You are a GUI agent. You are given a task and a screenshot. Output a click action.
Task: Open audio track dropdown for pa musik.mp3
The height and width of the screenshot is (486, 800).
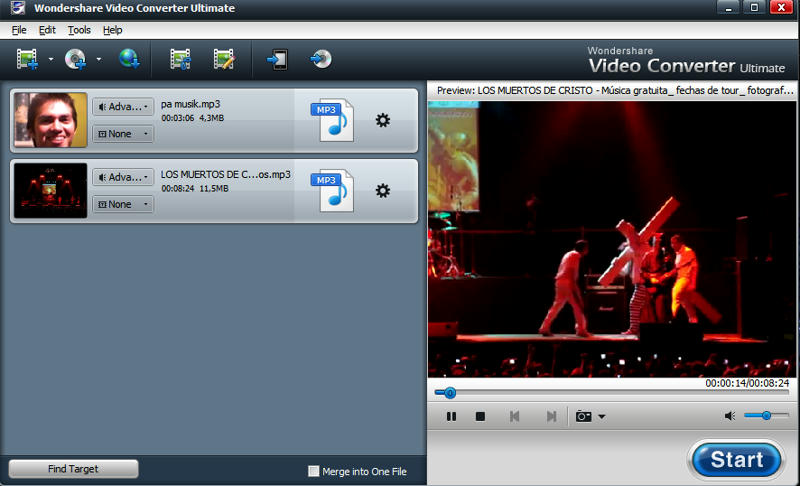click(x=123, y=107)
